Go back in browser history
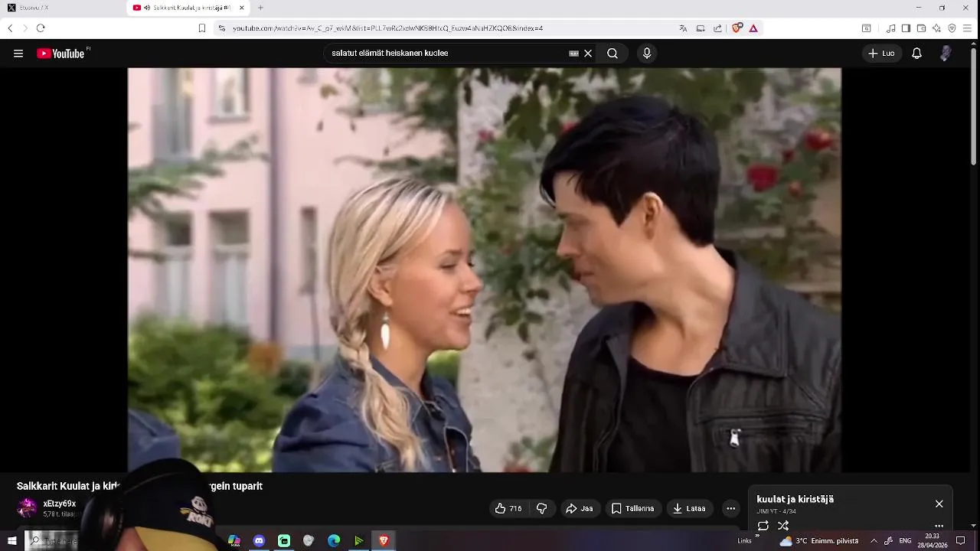Viewport: 980px width, 551px height. click(10, 28)
